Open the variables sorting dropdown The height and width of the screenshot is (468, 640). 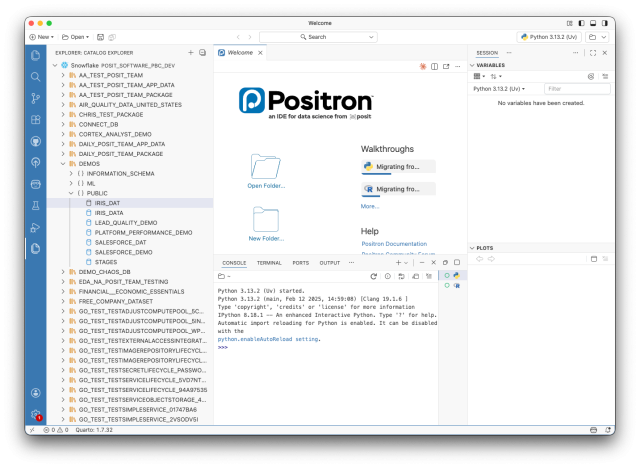(496, 76)
